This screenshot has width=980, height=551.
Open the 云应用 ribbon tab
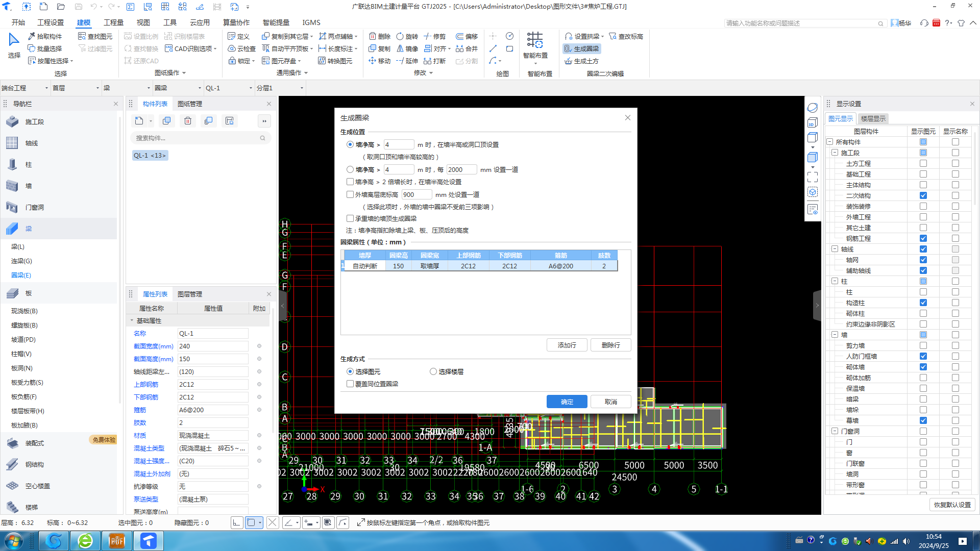pyautogui.click(x=200, y=22)
